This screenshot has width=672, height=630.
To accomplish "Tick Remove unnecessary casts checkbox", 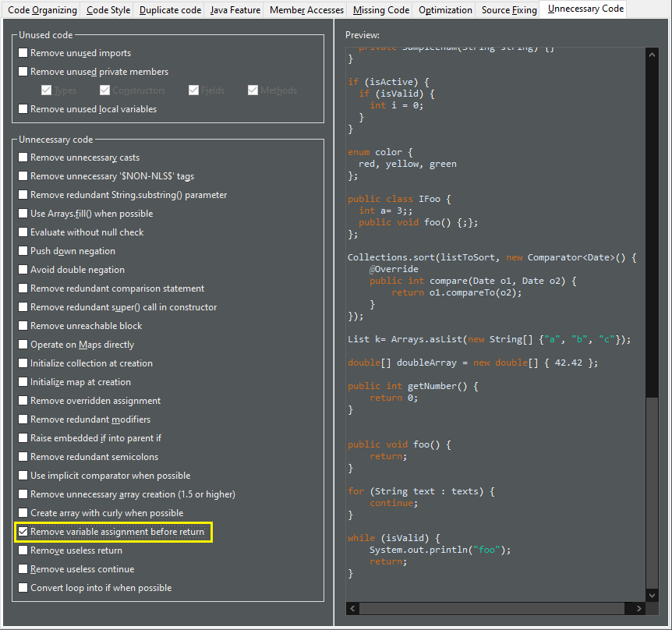I will [23, 157].
